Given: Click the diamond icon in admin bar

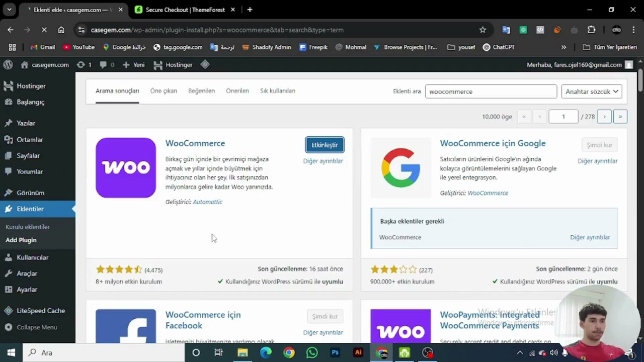Looking at the screenshot, I should pyautogui.click(x=205, y=64).
